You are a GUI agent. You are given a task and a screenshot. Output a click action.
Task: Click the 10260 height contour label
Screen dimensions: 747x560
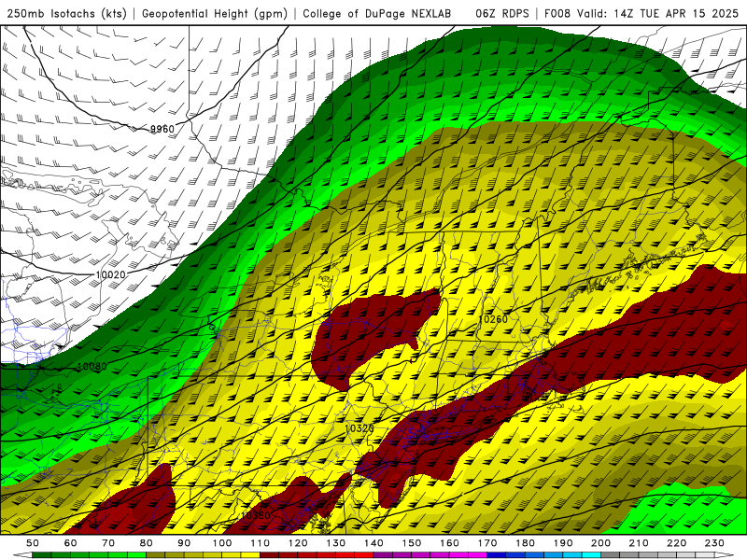(493, 319)
